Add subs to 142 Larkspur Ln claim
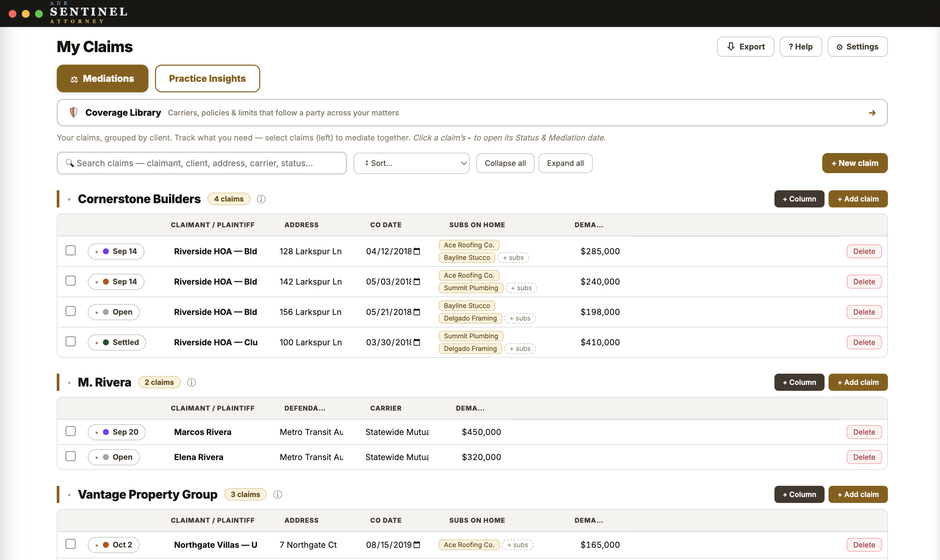 point(521,288)
